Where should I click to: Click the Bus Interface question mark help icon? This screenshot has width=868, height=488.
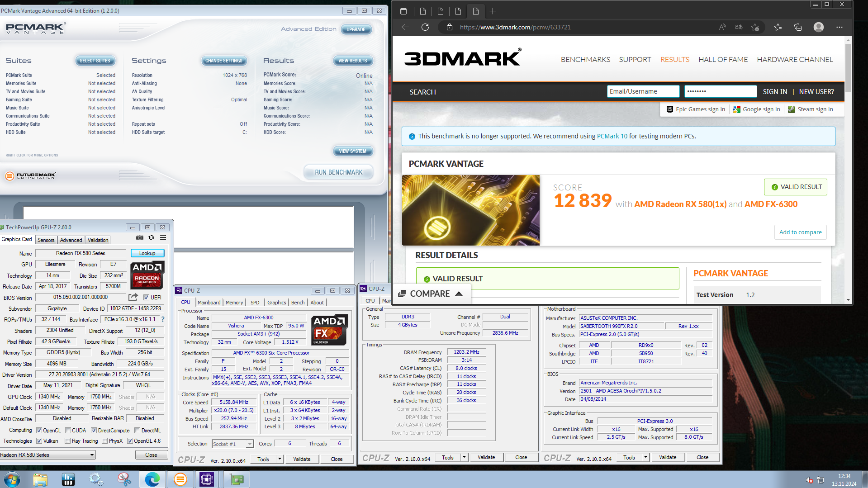click(163, 319)
